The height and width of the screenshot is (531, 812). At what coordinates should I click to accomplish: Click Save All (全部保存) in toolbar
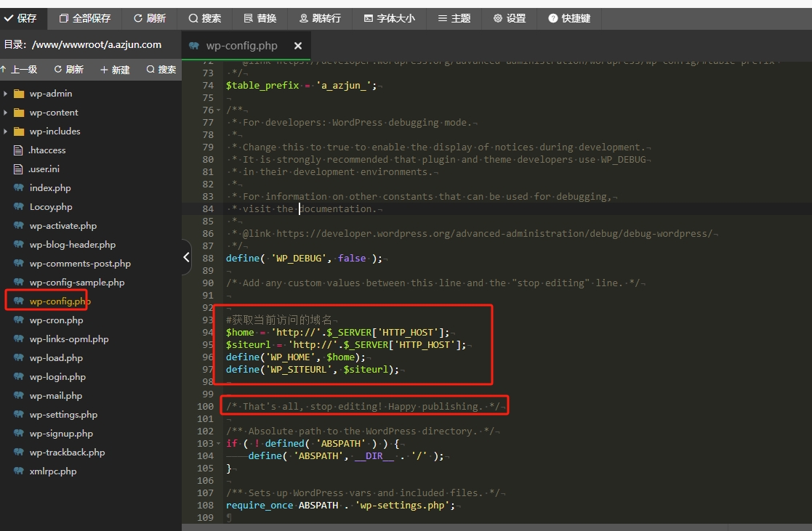click(x=85, y=18)
